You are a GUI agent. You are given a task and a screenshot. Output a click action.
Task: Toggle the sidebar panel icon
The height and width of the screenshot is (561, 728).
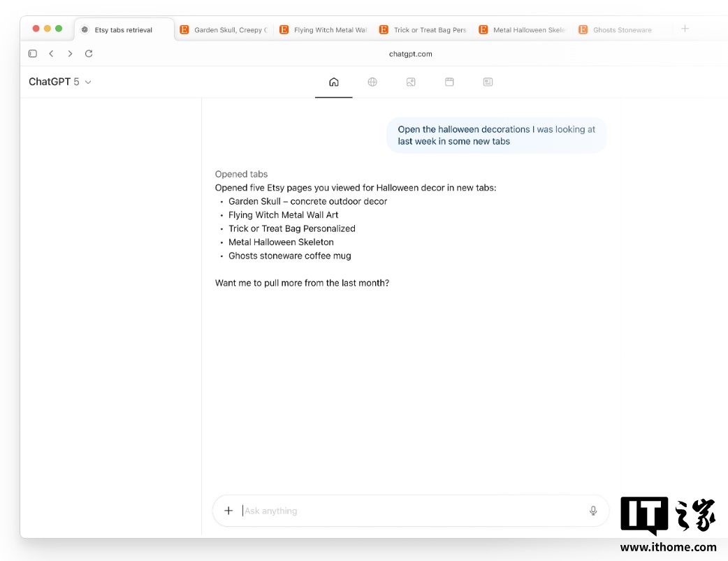(33, 54)
